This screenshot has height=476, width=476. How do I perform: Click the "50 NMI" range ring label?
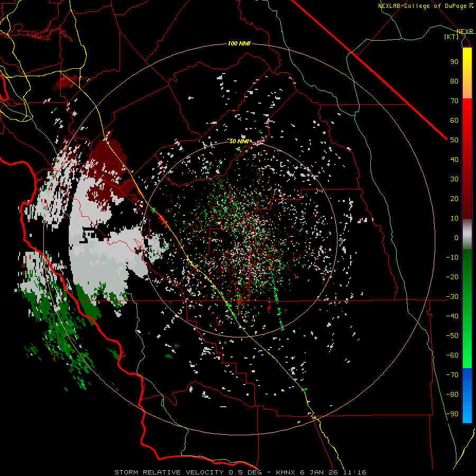coord(239,141)
